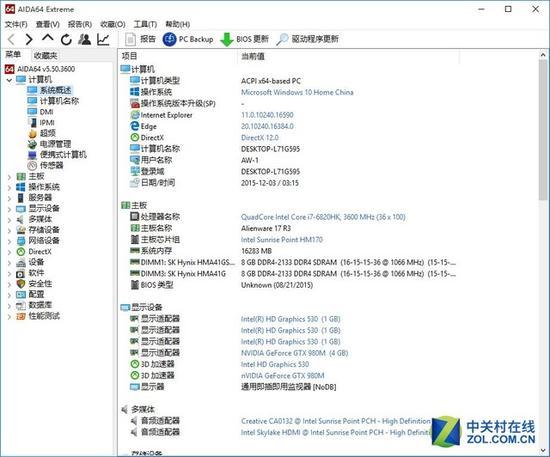This screenshot has width=550, height=457.
Task: Open the 收藏(O) menu
Action: pos(113,24)
